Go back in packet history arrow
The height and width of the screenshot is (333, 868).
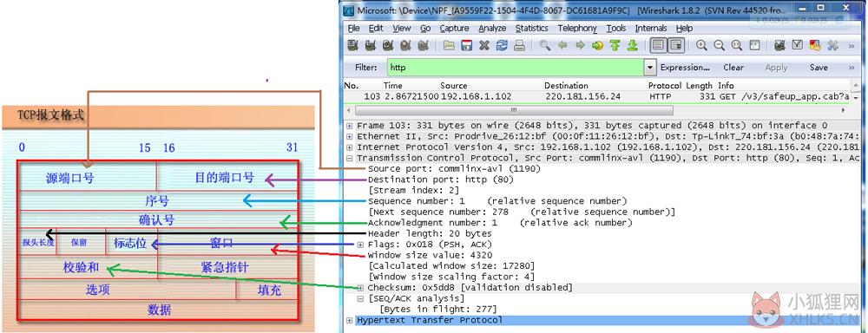tap(562, 46)
